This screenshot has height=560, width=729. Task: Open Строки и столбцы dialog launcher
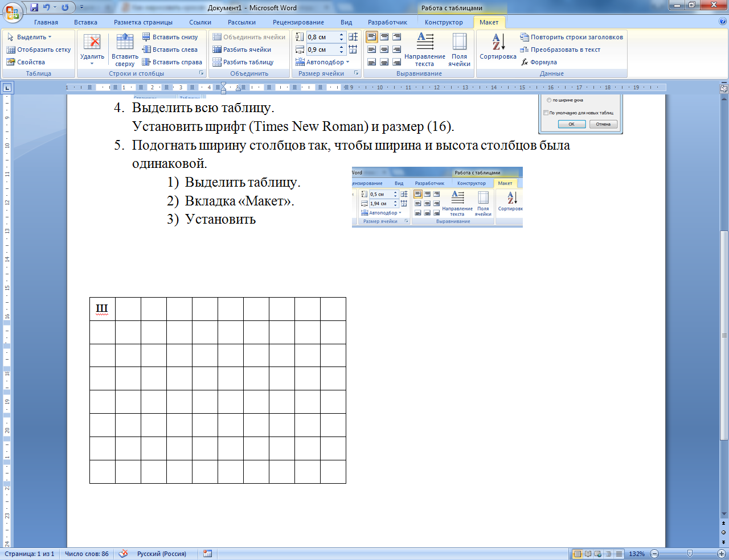[x=201, y=73]
